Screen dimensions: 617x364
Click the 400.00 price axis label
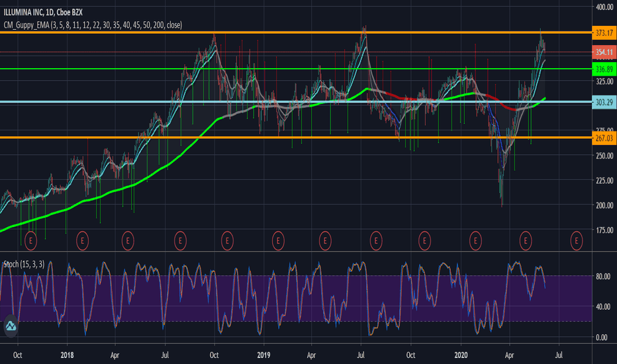pos(604,7)
